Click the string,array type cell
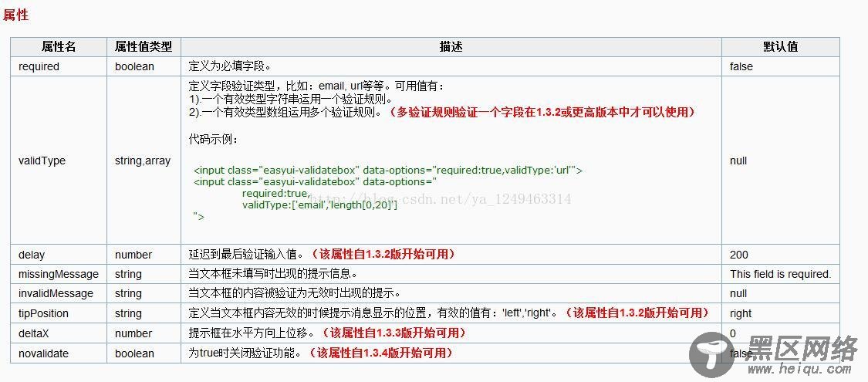This screenshot has width=868, height=382. click(143, 161)
